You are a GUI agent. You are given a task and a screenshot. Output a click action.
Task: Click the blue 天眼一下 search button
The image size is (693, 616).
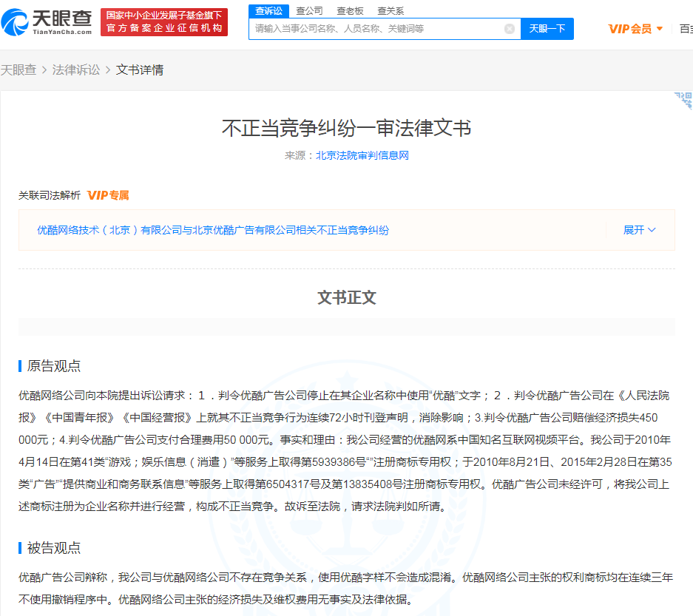coord(547,28)
